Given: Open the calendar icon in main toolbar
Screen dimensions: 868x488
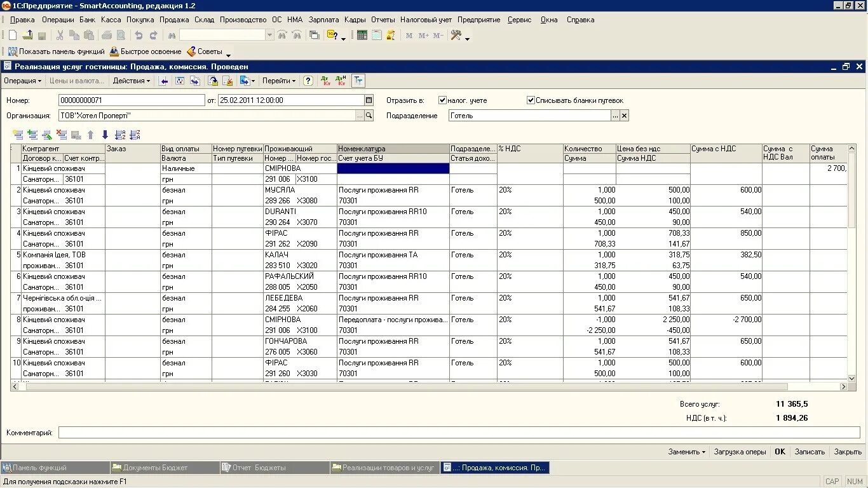Looking at the screenshot, I should pos(377,36).
